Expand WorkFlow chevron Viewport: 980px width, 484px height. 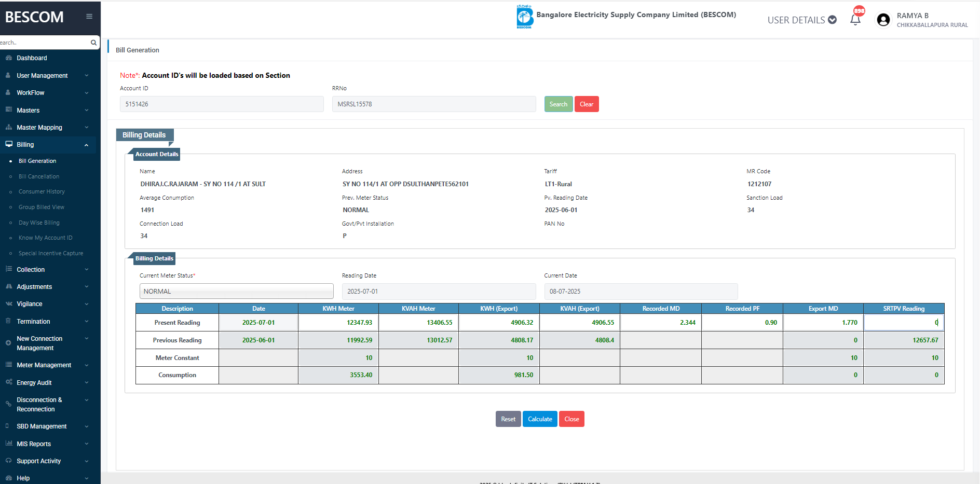(x=87, y=93)
